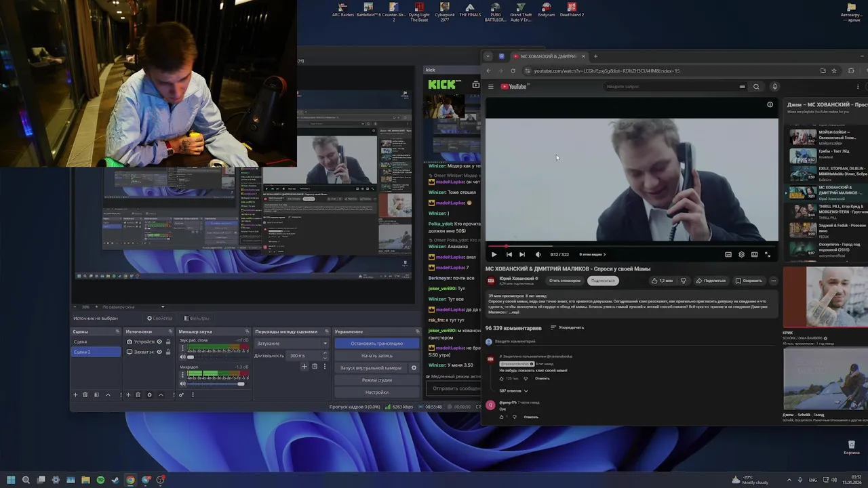Mute the Звук раб. стола channel
The width and height of the screenshot is (868, 488).
tap(182, 357)
